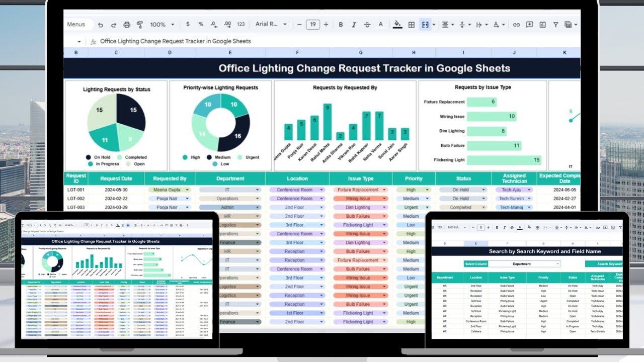Open the filter views icon menu
This screenshot has height=362, width=644.
570,24
